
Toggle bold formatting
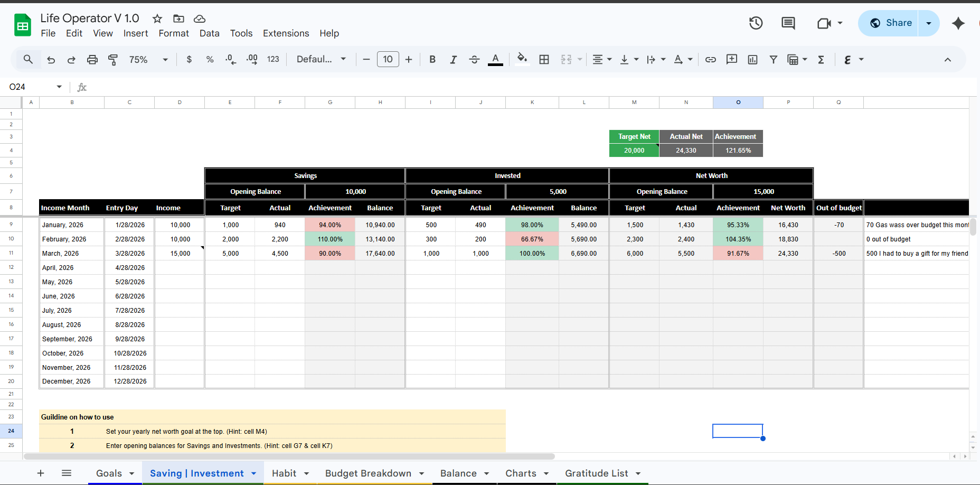(x=432, y=60)
